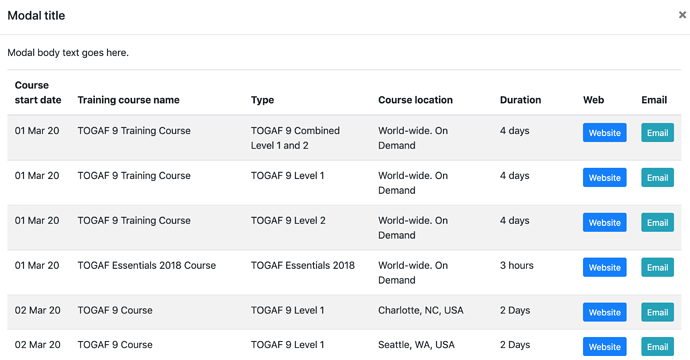The image size is (690, 360).
Task: Click Email for World-wide TOGAF 9 Level 1 row
Action: coord(657,177)
